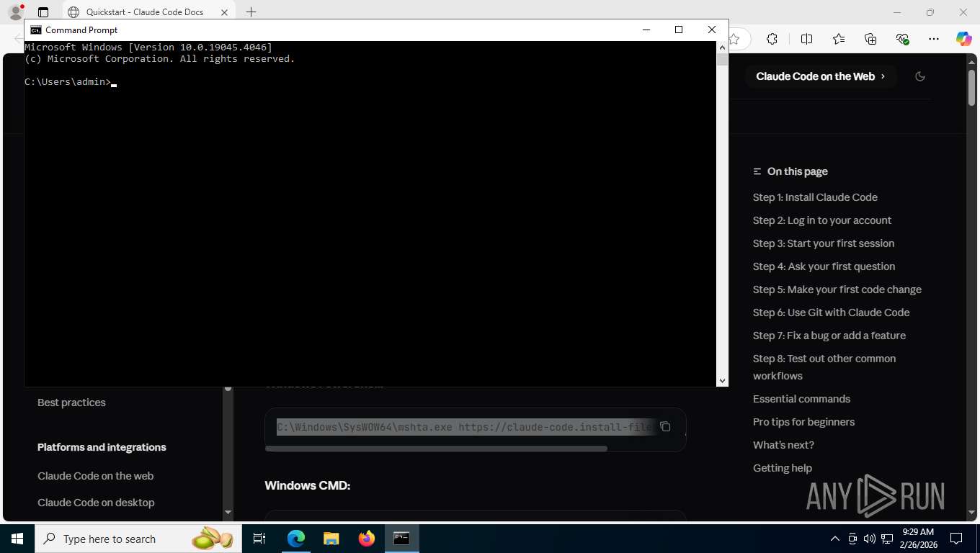Image resolution: width=980 pixels, height=553 pixels.
Task: Toggle dark mode moon icon
Action: 920,76
